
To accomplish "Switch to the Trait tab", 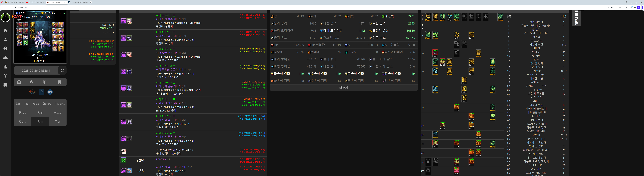I will pyautogui.click(x=58, y=122).
